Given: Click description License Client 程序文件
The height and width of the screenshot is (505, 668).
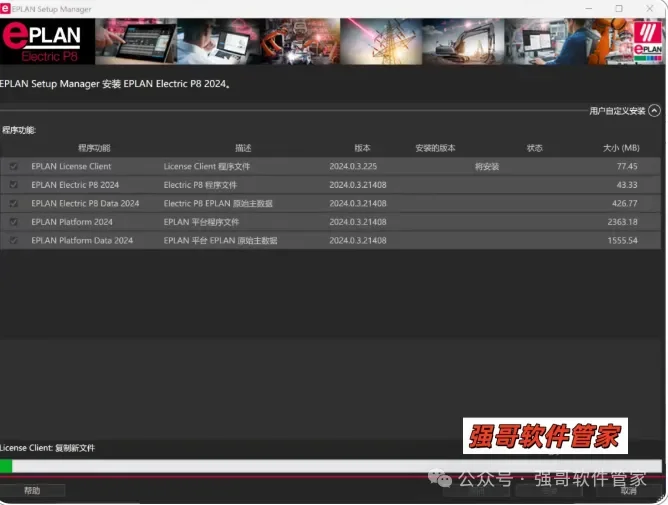Looking at the screenshot, I should click(207, 166).
